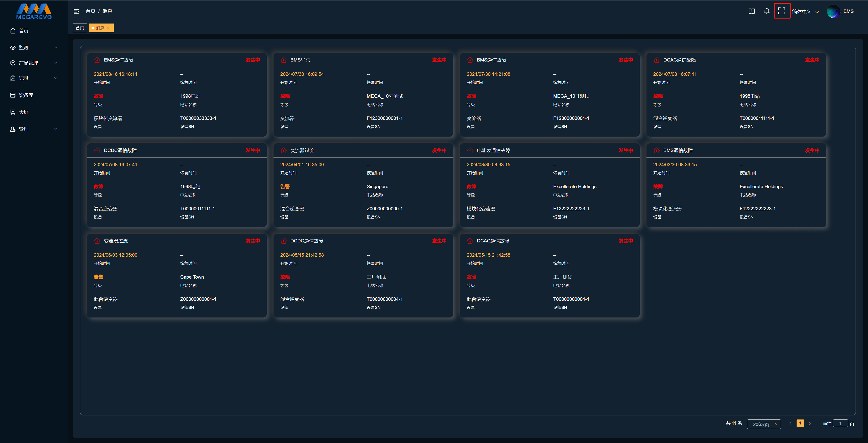
Task: Toggle the sidebar collapse hamburger icon
Action: (76, 12)
